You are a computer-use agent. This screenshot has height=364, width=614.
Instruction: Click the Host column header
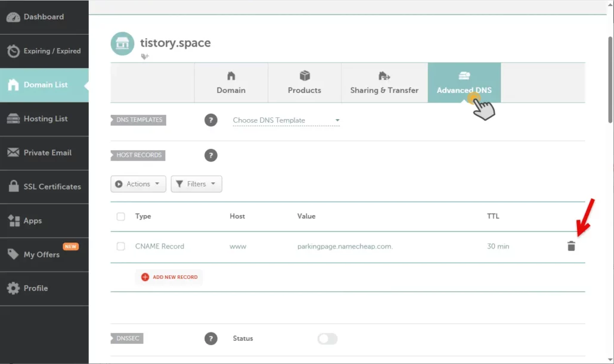pos(237,216)
